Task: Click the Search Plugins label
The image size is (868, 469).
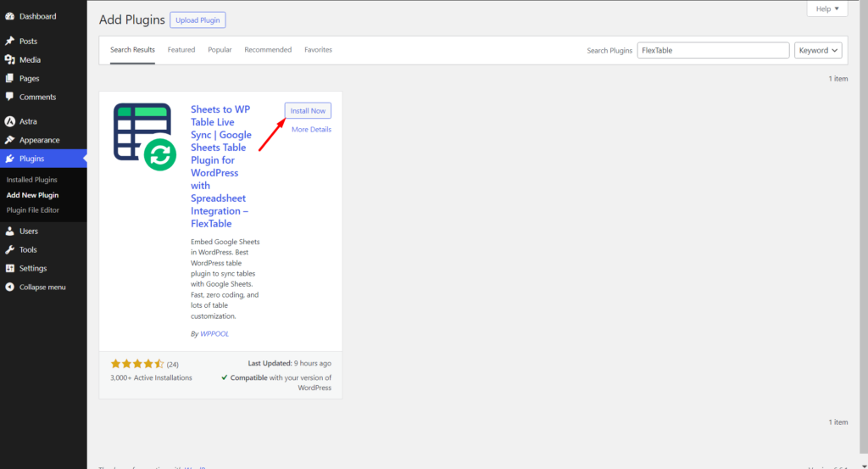Action: coord(609,50)
